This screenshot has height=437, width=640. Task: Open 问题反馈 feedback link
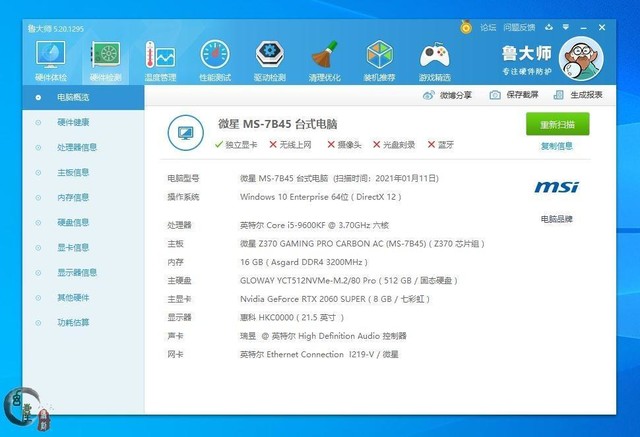pyautogui.click(x=519, y=27)
